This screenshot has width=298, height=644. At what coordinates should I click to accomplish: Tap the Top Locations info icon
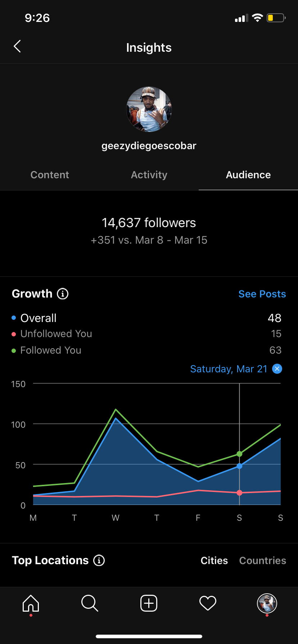pos(99,560)
